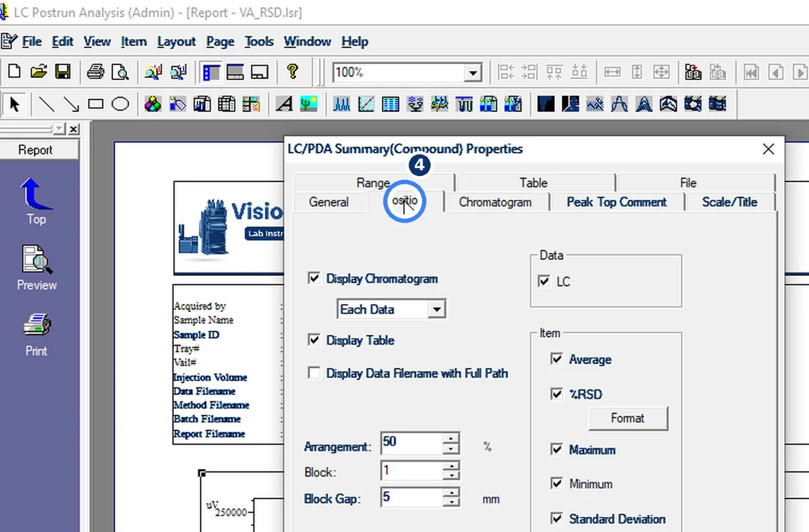Click the red diagonal calibration curve icon
The width and height of the screenshot is (809, 532).
coord(365,104)
